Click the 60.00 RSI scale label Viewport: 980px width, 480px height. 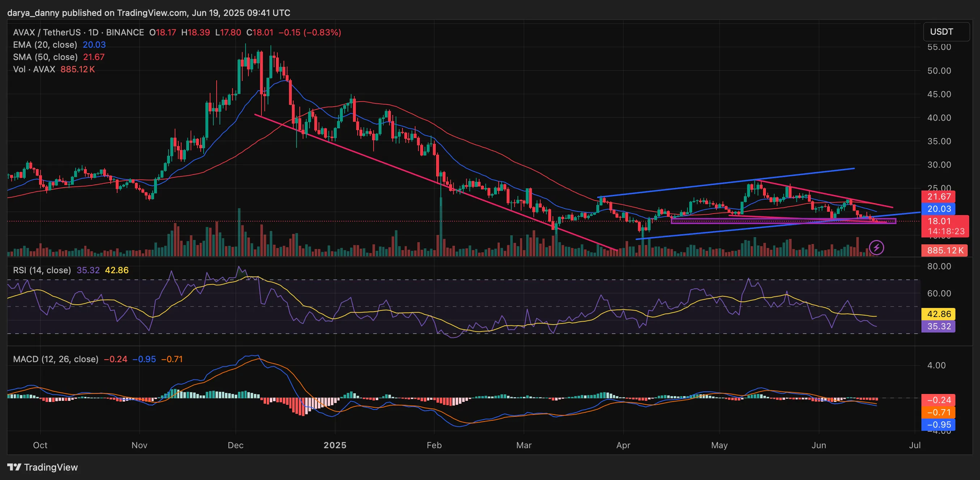coord(939,293)
